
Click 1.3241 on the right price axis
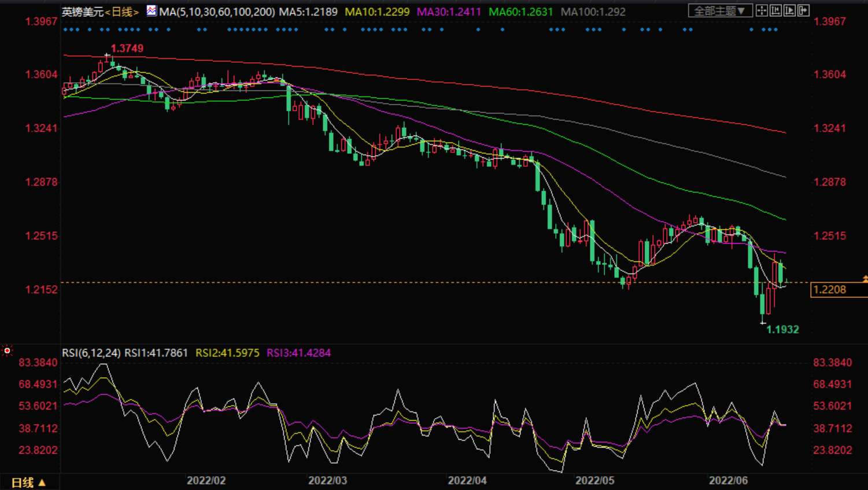click(x=830, y=128)
